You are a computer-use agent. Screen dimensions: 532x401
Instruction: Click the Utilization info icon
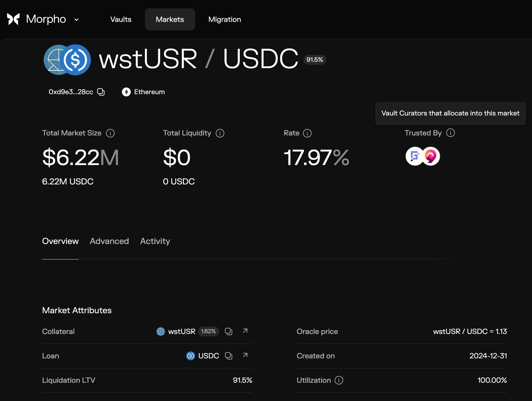tap(339, 380)
